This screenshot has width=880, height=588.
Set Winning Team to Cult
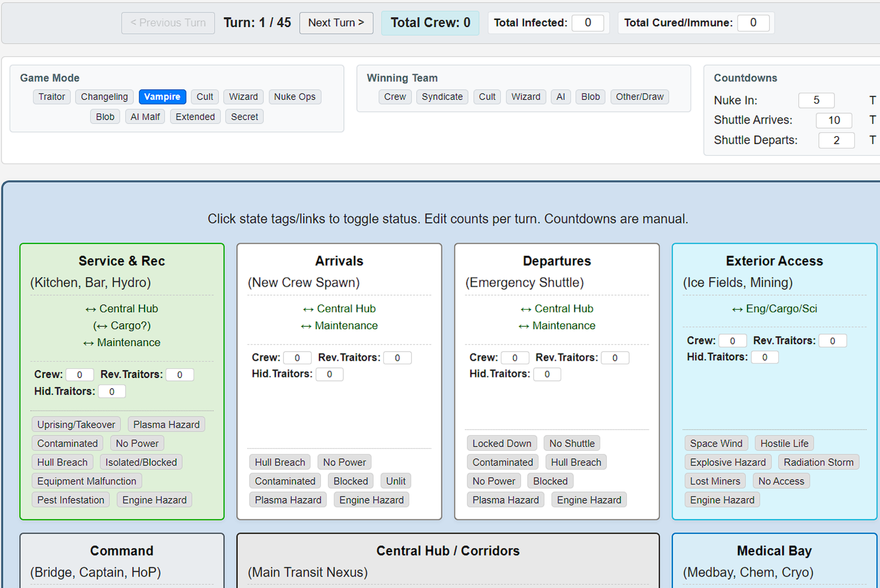tap(487, 97)
